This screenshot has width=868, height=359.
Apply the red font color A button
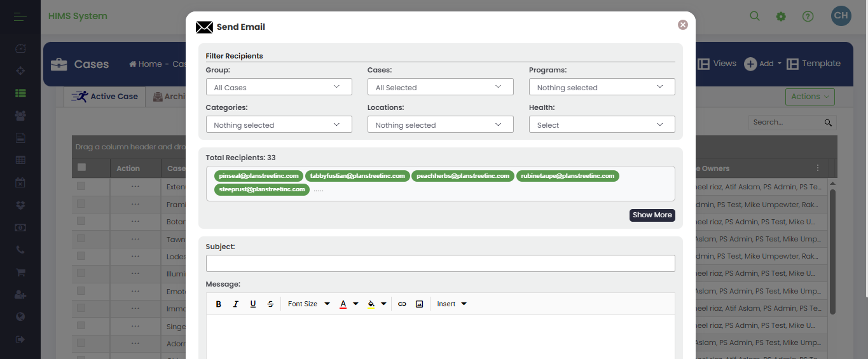coord(343,304)
